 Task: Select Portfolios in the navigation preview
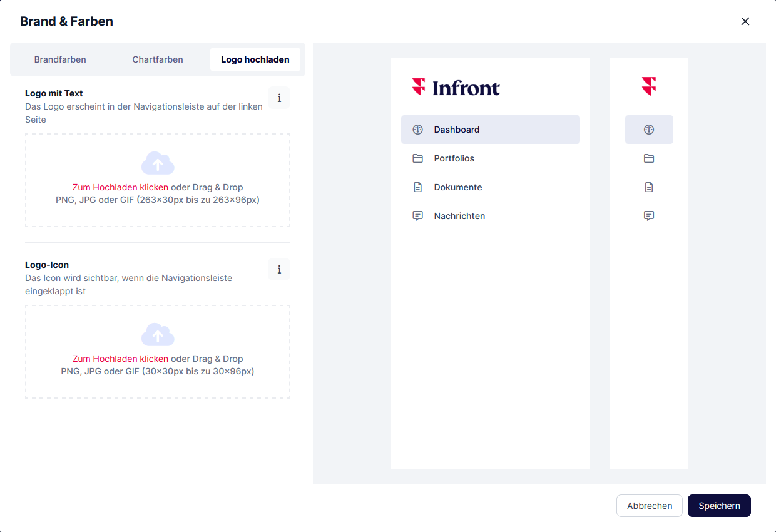tap(454, 158)
